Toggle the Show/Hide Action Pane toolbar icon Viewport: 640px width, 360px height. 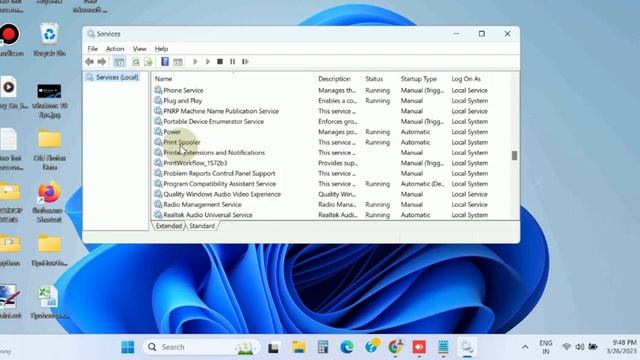[178, 62]
